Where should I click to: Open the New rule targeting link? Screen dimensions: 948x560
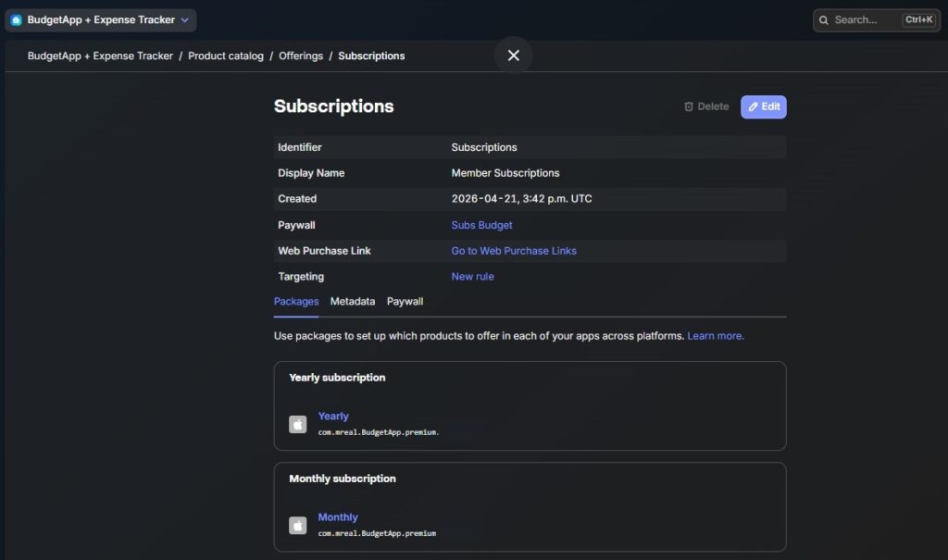pos(472,277)
